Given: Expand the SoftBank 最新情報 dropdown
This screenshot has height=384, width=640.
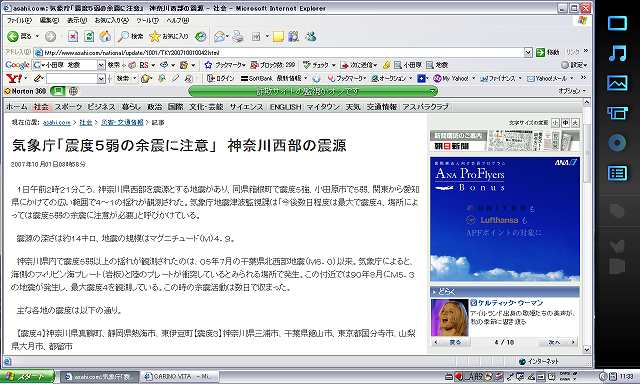Looking at the screenshot, I should tap(305, 78).
